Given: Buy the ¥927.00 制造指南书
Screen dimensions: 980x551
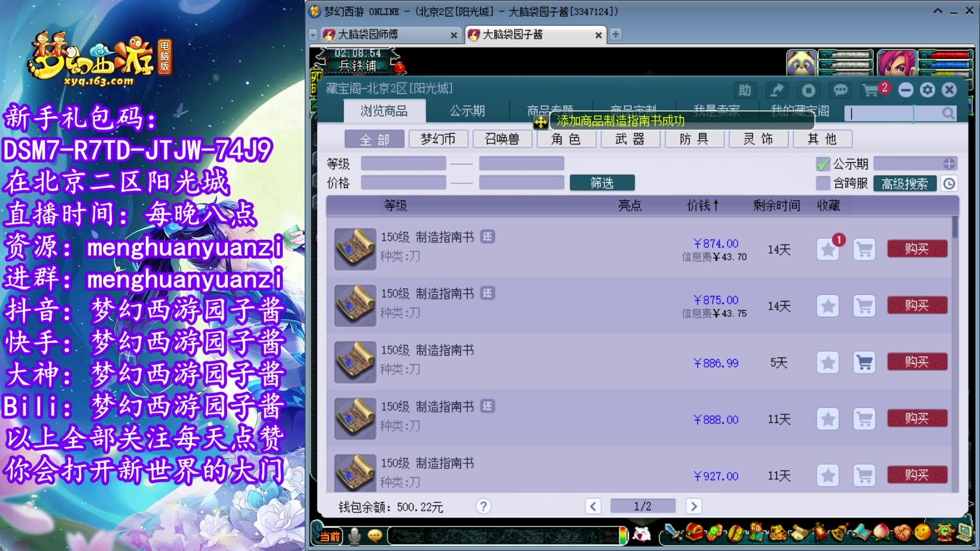Looking at the screenshot, I should pos(917,475).
